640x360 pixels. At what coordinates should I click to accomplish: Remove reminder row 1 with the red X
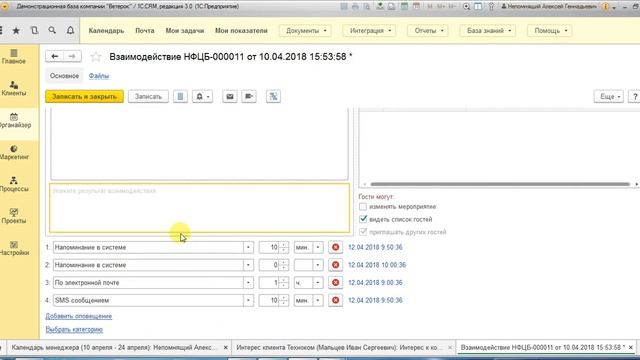coord(336,247)
